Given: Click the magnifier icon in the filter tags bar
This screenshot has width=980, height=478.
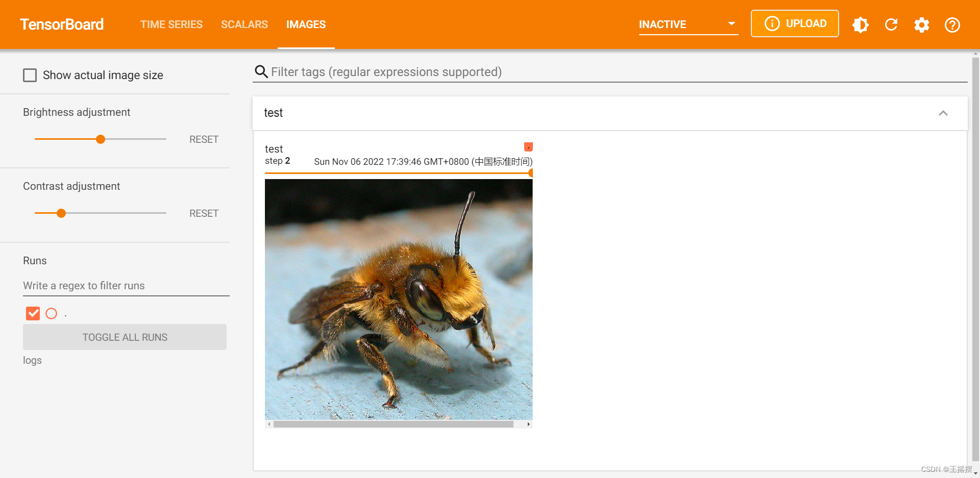Looking at the screenshot, I should (261, 72).
